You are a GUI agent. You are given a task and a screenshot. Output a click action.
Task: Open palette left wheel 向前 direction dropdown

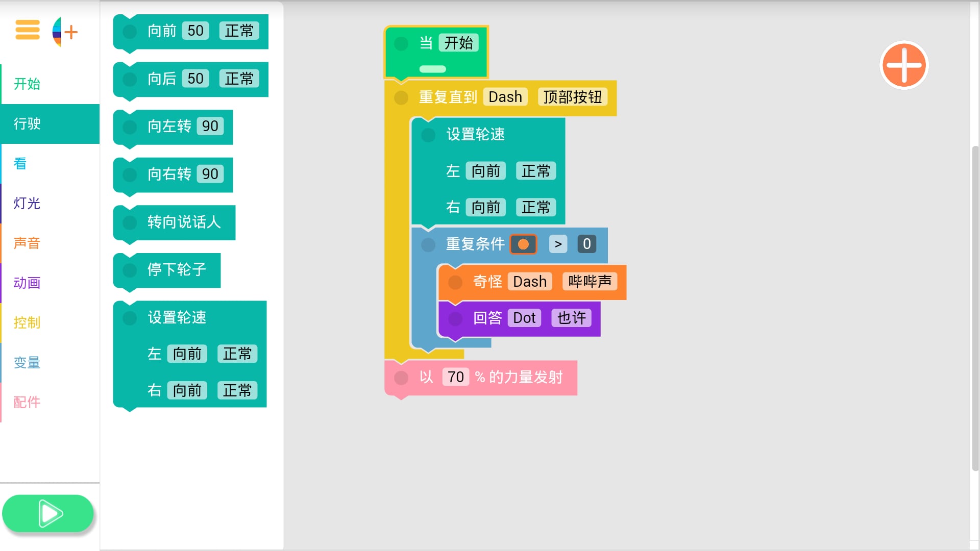[187, 354]
